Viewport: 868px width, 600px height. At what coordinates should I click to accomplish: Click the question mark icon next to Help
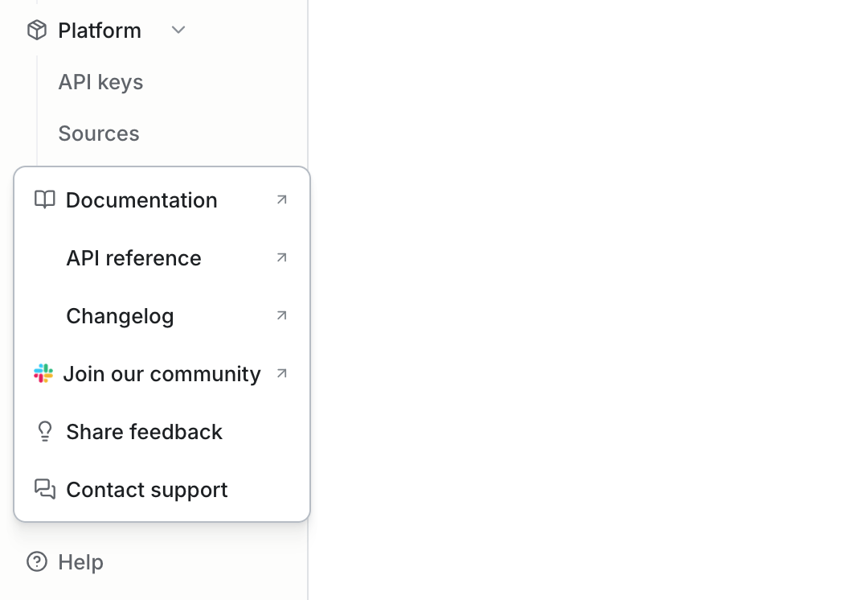(36, 562)
